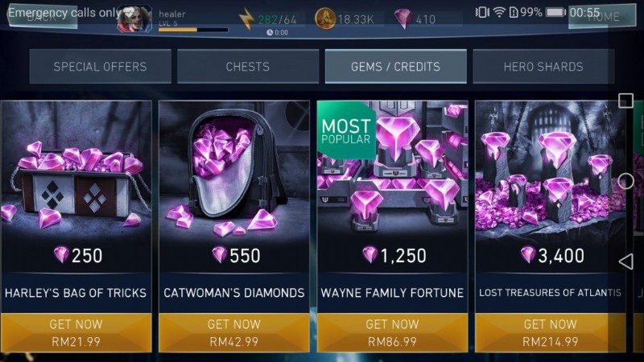Get Wayne Family Fortune for RM86.99
This screenshot has width=644, height=362.
[x=392, y=332]
